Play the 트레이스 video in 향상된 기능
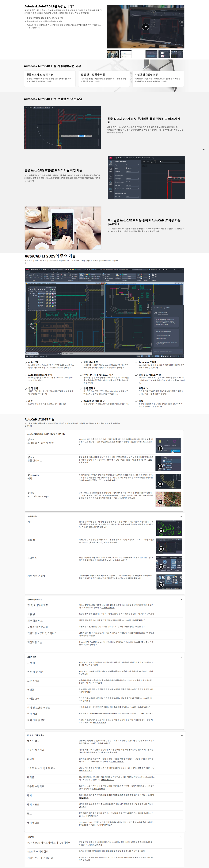 (x=161, y=567)
